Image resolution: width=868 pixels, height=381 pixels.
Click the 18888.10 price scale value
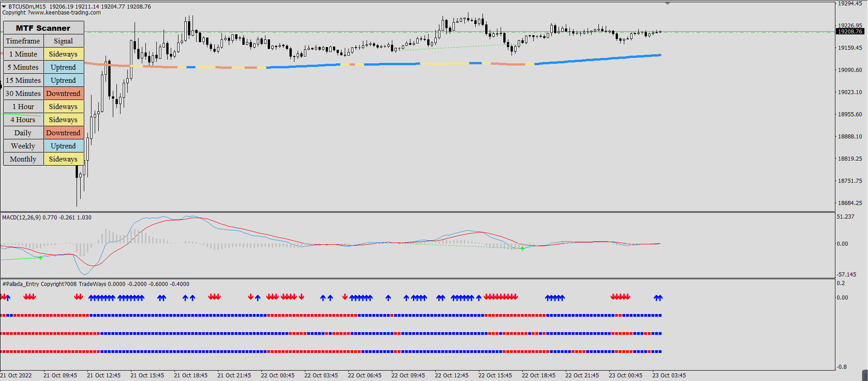(850, 137)
